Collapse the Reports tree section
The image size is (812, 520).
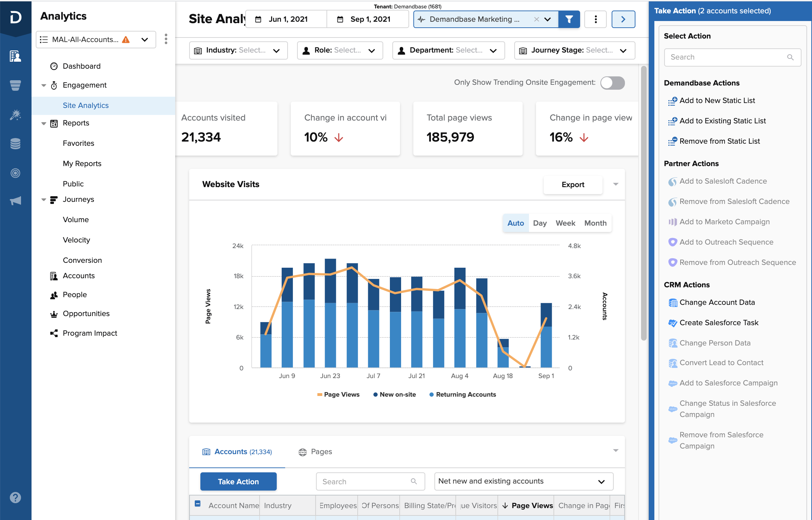pos(44,123)
